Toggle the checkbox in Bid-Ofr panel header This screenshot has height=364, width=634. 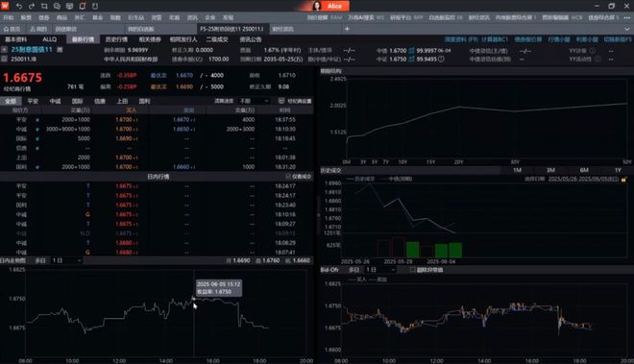pos(413,269)
